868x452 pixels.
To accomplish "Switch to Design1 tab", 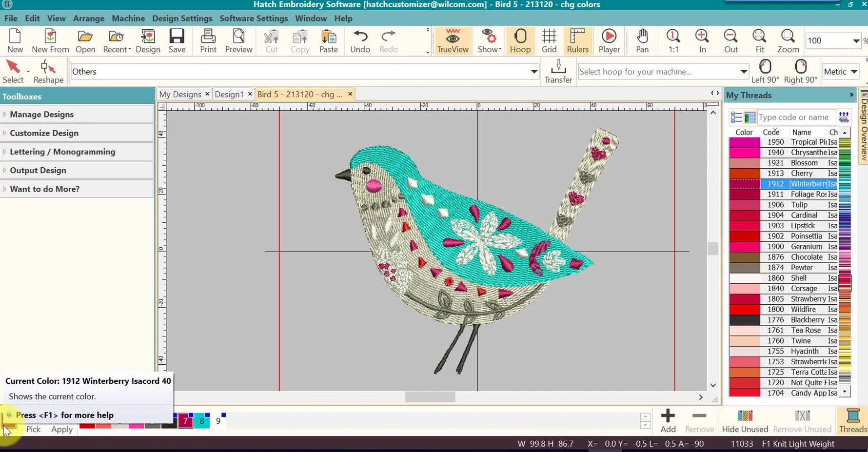I will [229, 94].
